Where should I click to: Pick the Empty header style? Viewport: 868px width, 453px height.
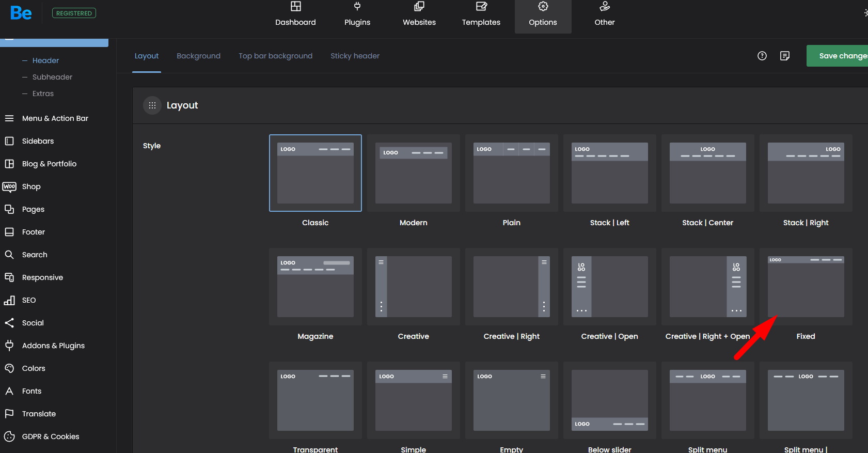coord(512,400)
